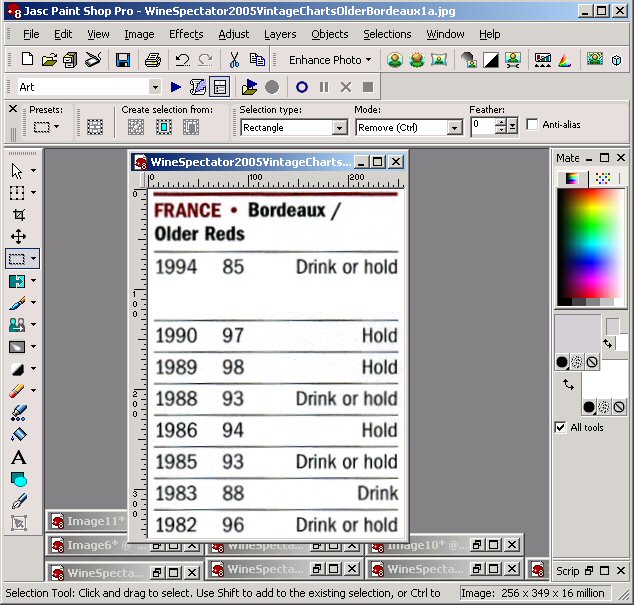Enable the Anti-alias checkbox
Image resolution: width=634 pixels, height=605 pixels.
tap(532, 125)
